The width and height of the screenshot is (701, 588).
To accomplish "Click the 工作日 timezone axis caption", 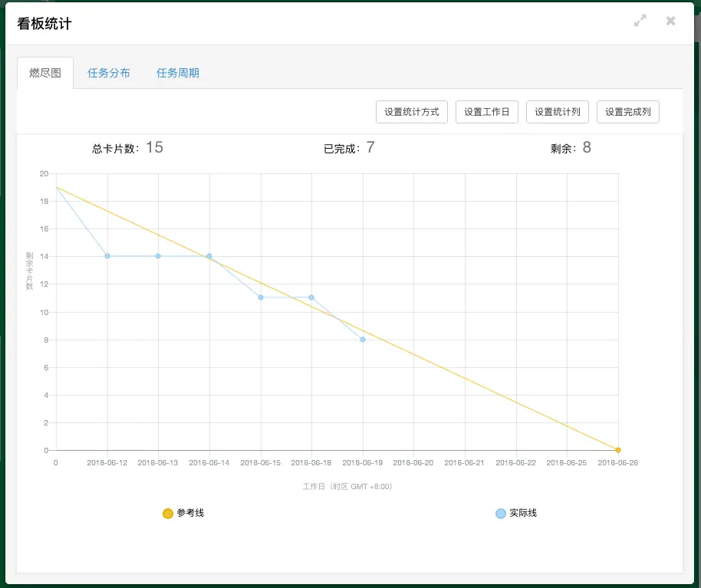I will coord(347,487).
